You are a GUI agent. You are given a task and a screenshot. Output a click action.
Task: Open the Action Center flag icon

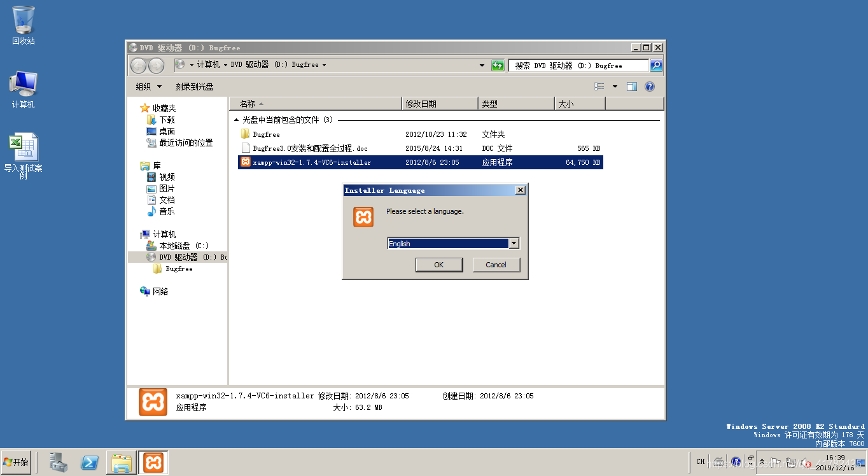tap(776, 463)
